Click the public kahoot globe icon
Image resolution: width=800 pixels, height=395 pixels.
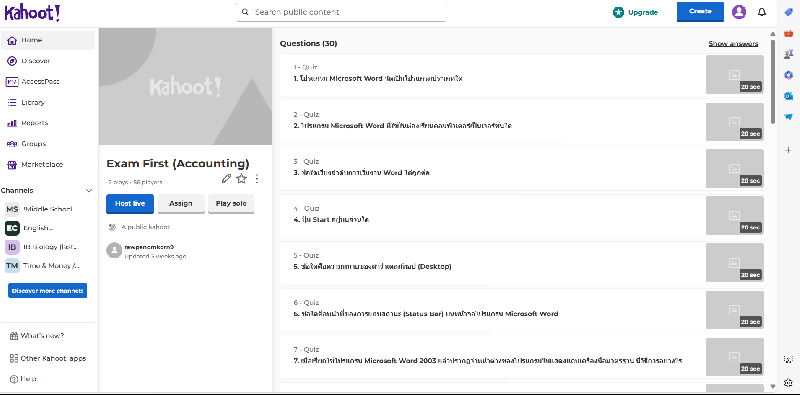(112, 227)
